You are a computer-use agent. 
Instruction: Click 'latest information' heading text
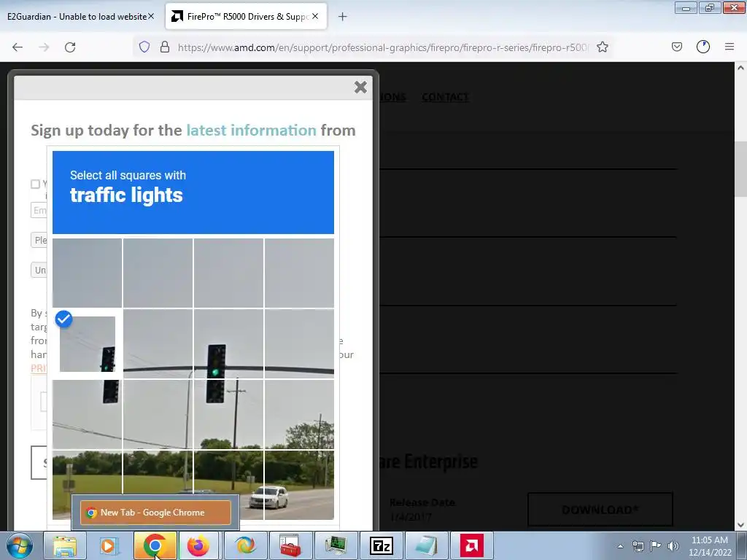click(x=251, y=130)
